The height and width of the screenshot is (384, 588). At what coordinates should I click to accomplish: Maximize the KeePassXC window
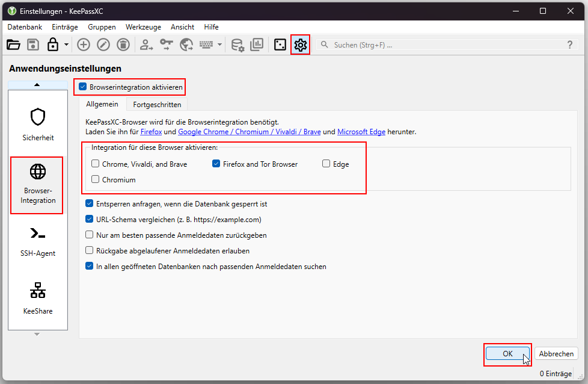tap(543, 11)
